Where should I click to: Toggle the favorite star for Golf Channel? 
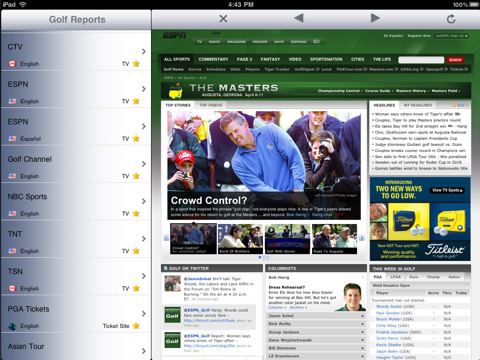click(136, 176)
